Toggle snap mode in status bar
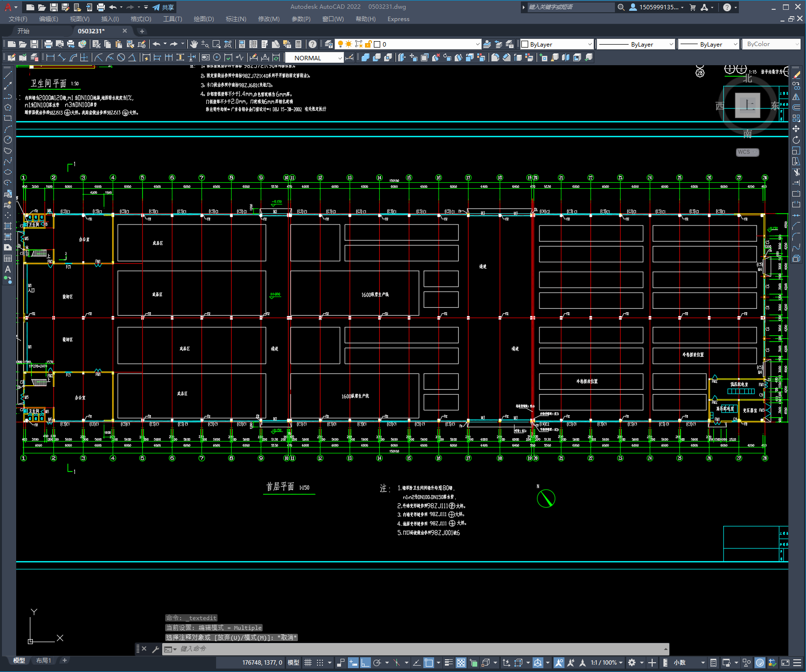Screen dimensions: 806x672 pos(320,663)
